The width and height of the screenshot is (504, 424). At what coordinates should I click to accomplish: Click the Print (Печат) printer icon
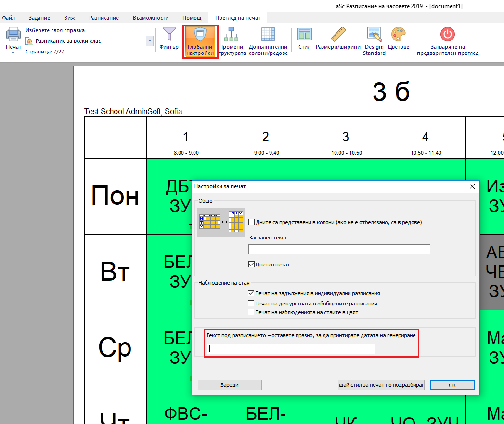[x=13, y=35]
